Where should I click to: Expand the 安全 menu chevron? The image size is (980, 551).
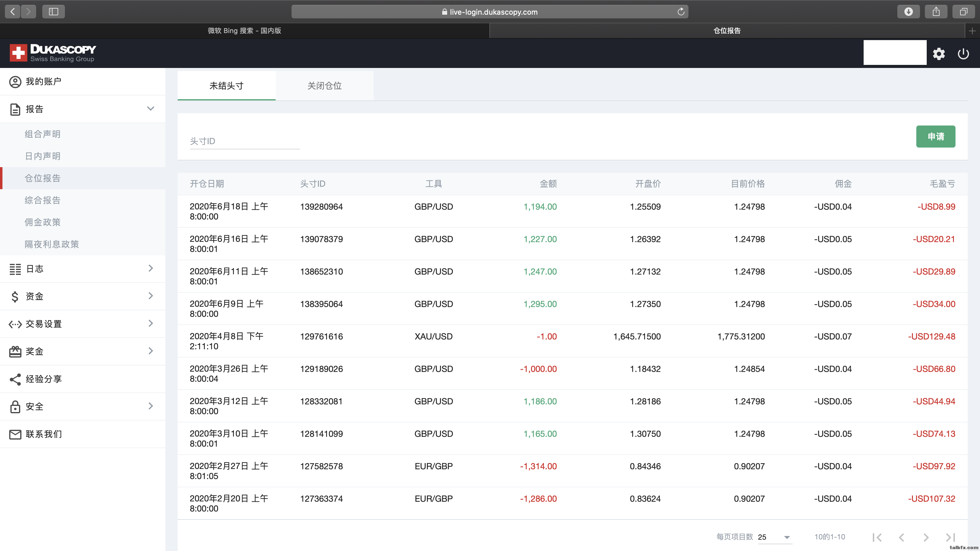coord(151,406)
